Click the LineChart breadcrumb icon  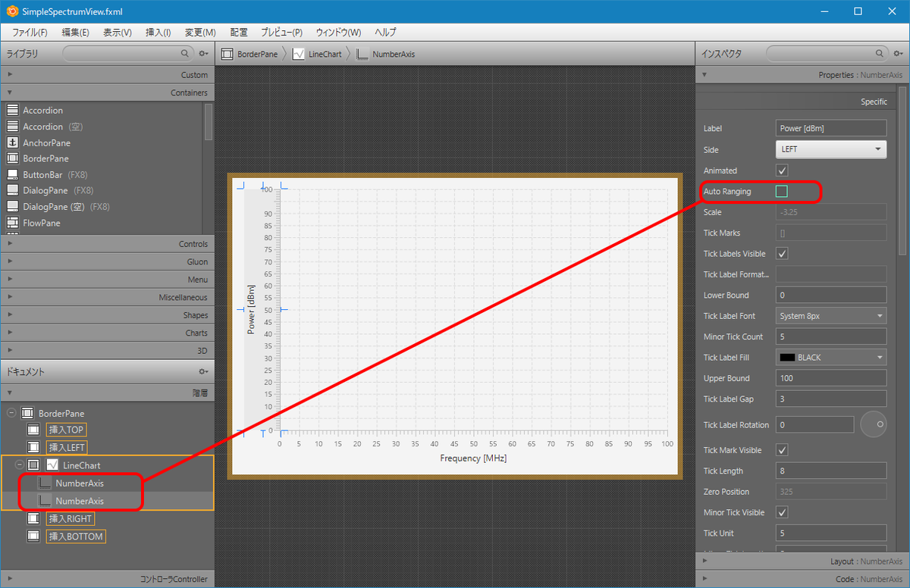click(x=299, y=54)
